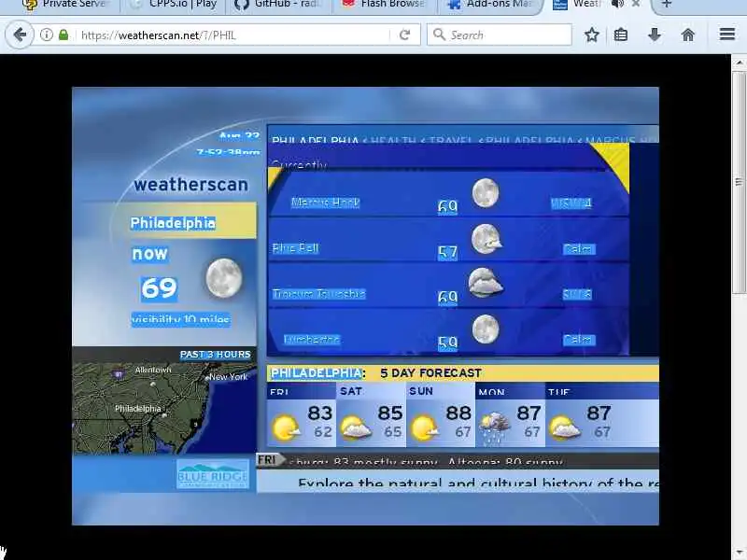Click the Past 3 Hours radar map

tap(164, 408)
